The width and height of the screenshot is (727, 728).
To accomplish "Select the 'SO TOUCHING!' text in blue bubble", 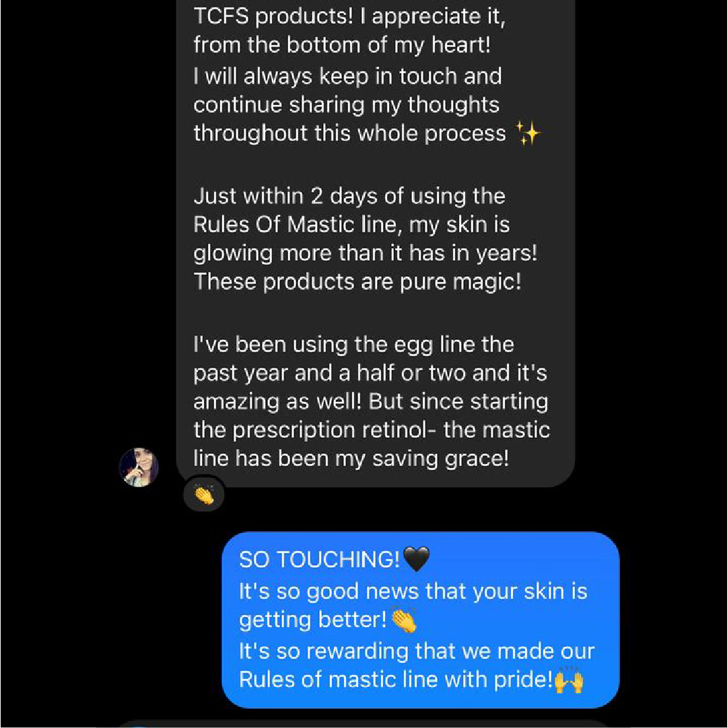I will point(319,560).
